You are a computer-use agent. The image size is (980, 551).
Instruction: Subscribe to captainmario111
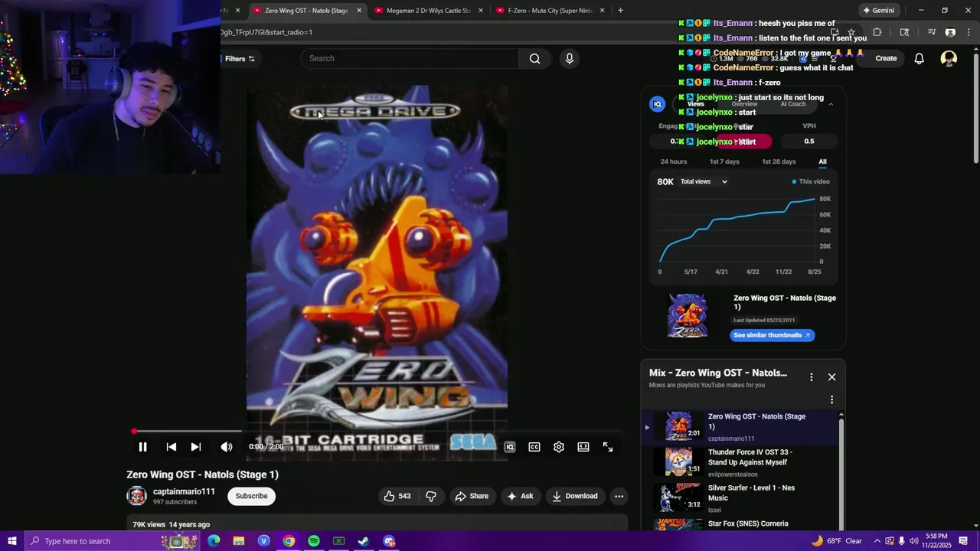coord(251,496)
